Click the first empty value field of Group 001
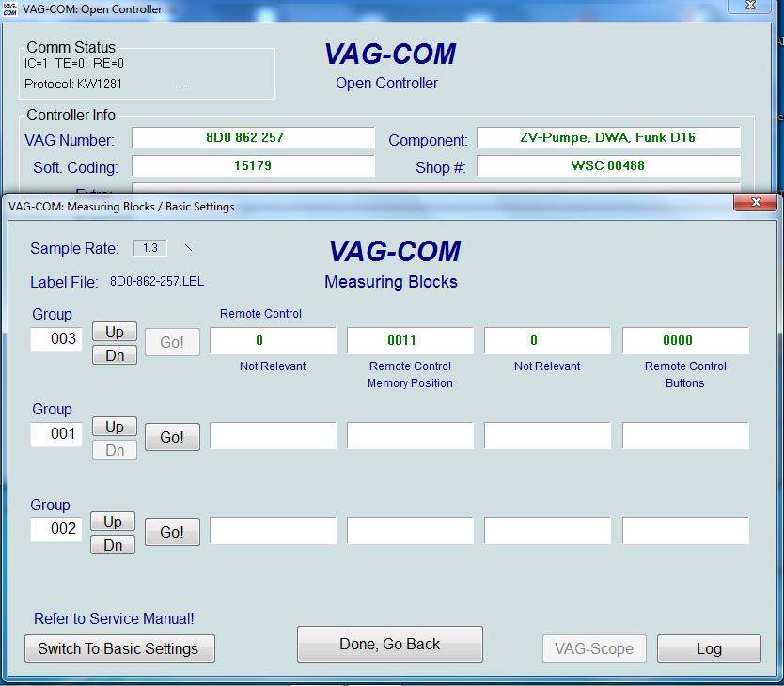The height and width of the screenshot is (686, 784). (273, 435)
